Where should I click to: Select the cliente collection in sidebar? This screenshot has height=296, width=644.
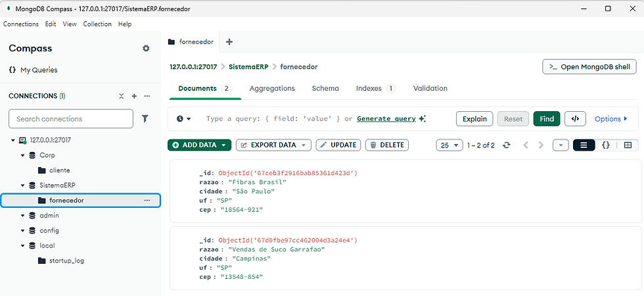click(59, 170)
